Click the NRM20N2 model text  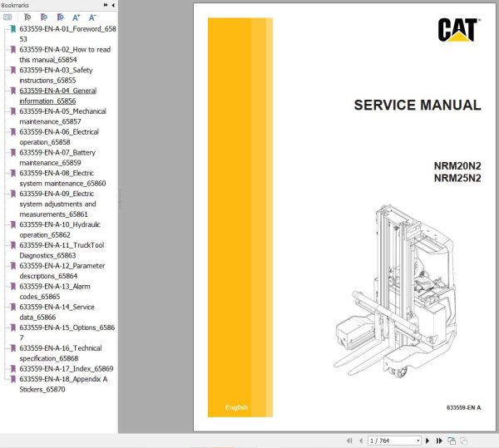point(457,166)
